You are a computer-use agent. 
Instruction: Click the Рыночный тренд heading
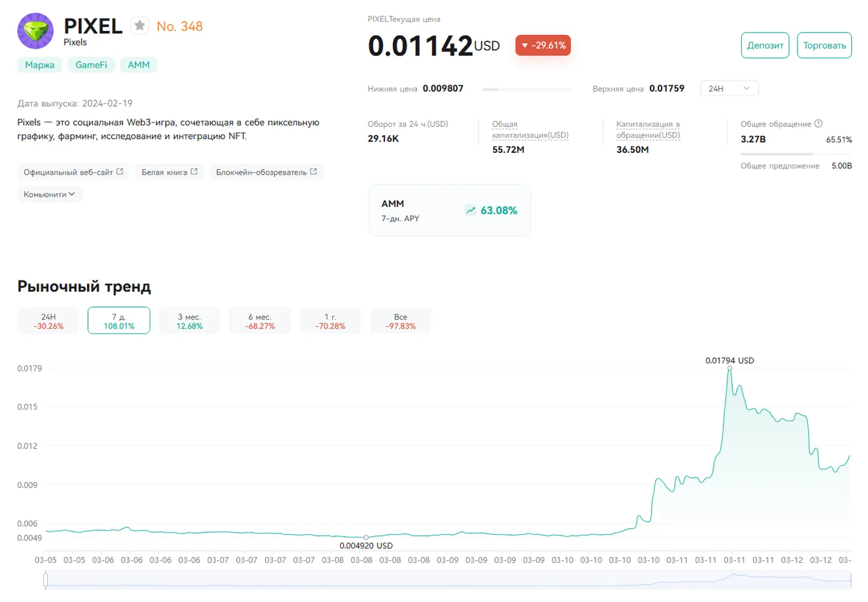[x=84, y=286]
